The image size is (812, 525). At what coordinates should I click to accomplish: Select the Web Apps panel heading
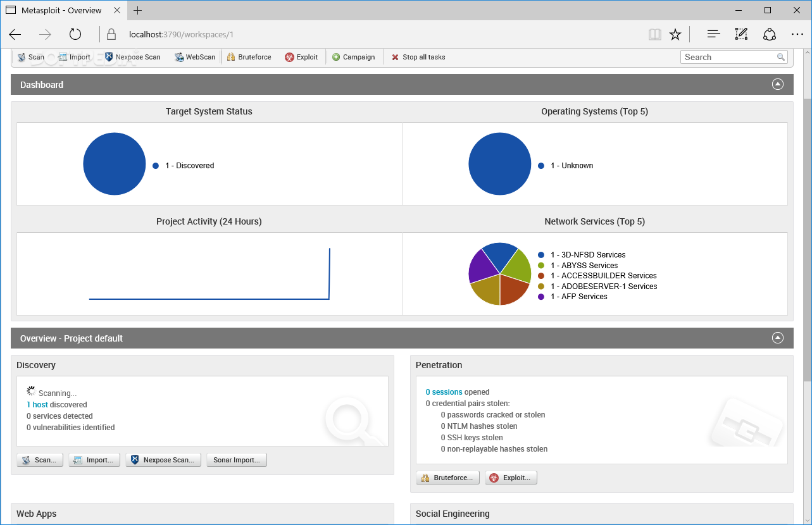36,514
